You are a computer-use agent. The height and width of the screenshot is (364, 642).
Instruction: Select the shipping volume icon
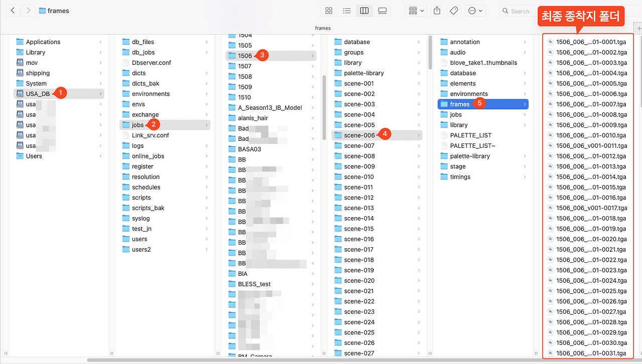(x=20, y=73)
